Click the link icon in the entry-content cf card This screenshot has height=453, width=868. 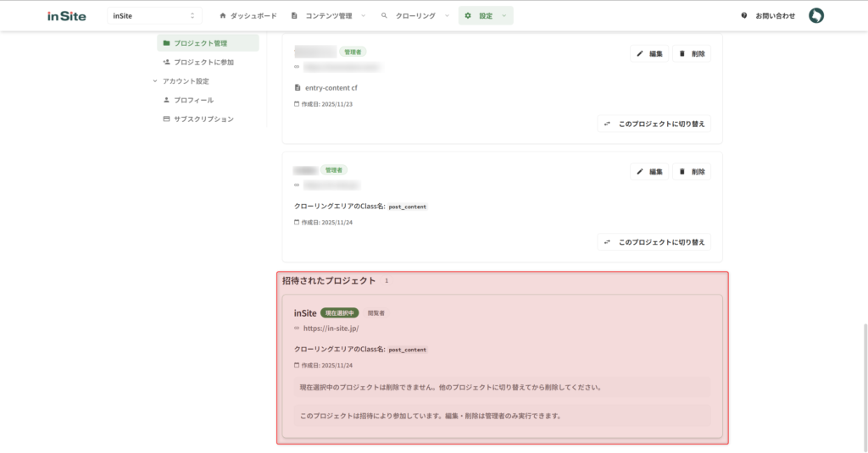click(297, 67)
